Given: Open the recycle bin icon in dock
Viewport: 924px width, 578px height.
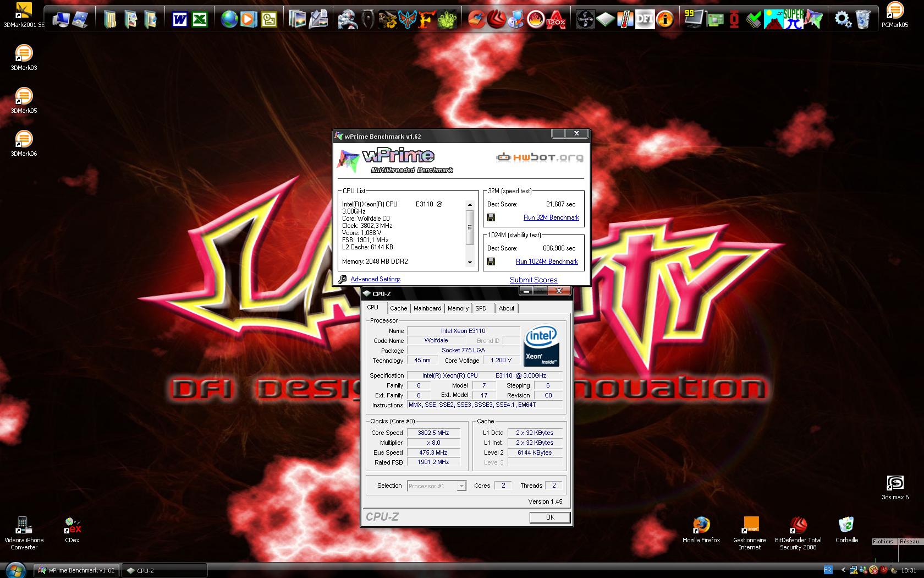Looking at the screenshot, I should click(862, 20).
